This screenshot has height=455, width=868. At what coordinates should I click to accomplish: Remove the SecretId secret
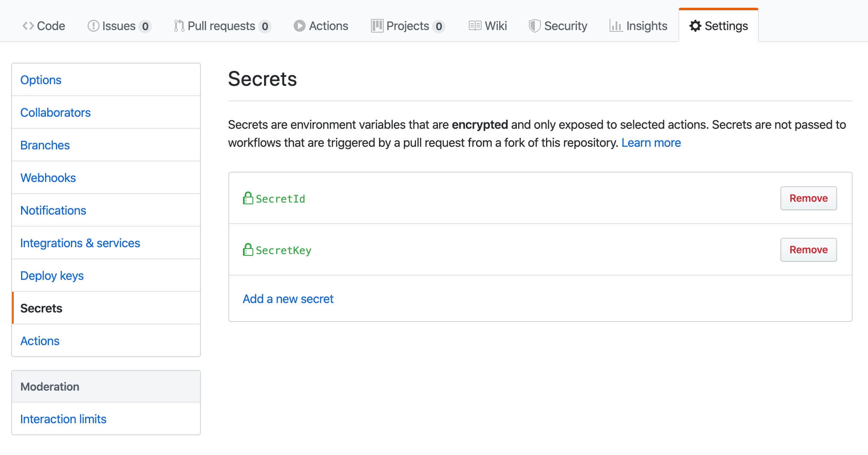click(808, 198)
